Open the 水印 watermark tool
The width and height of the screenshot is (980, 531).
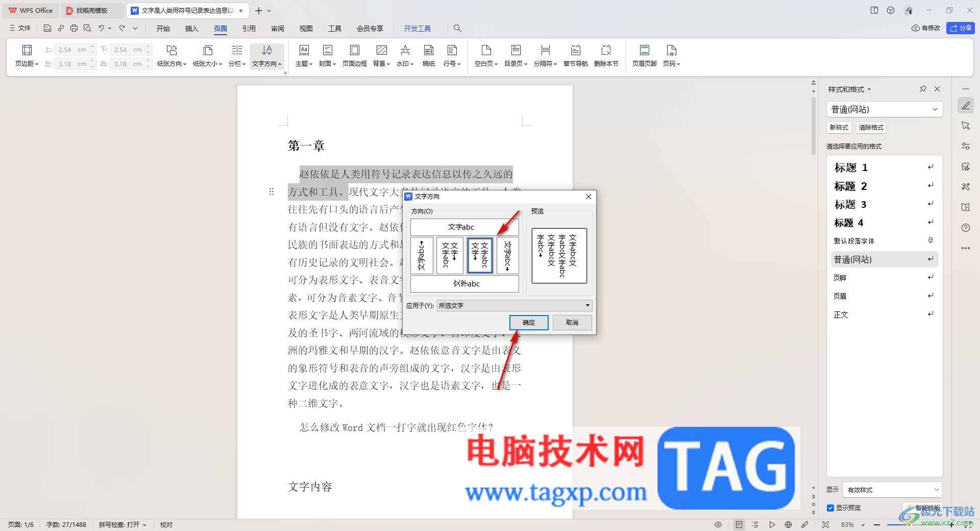405,56
